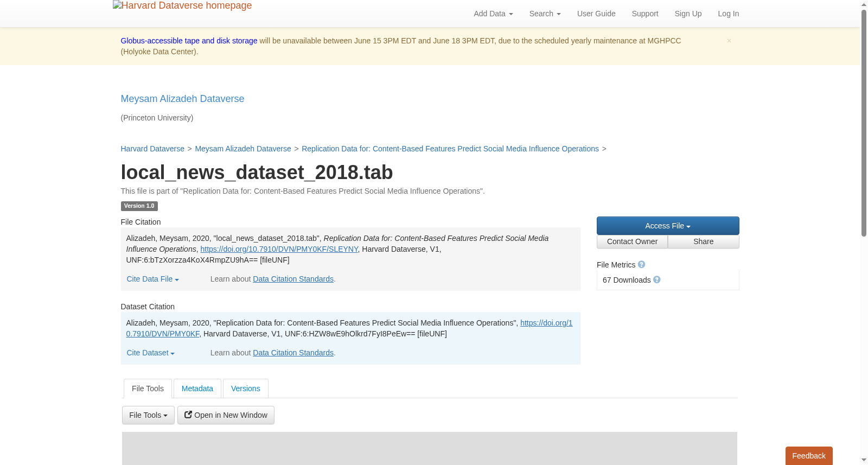Expand the Cite Dataset dropdown
The width and height of the screenshot is (868, 465).
click(150, 353)
